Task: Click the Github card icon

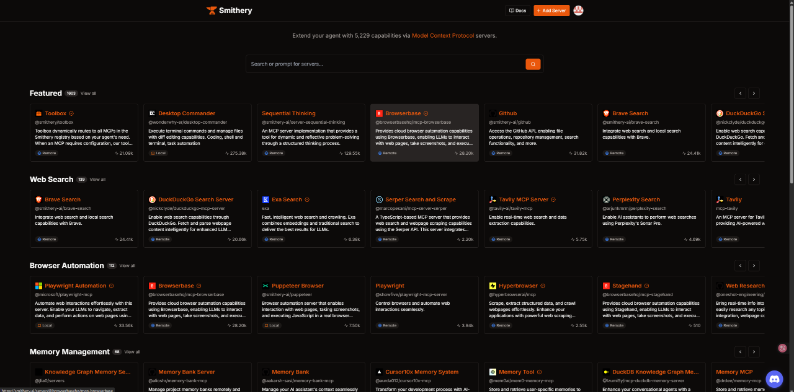Action: (492, 113)
